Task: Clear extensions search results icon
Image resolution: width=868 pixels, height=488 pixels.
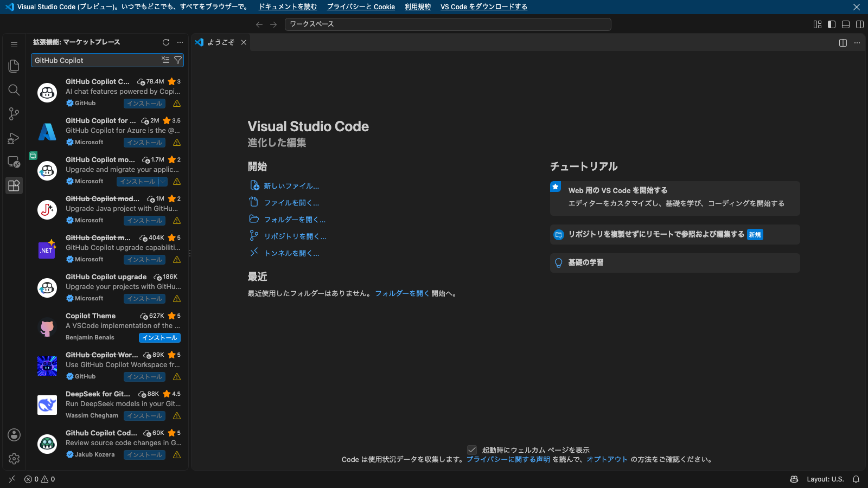Action: point(165,60)
